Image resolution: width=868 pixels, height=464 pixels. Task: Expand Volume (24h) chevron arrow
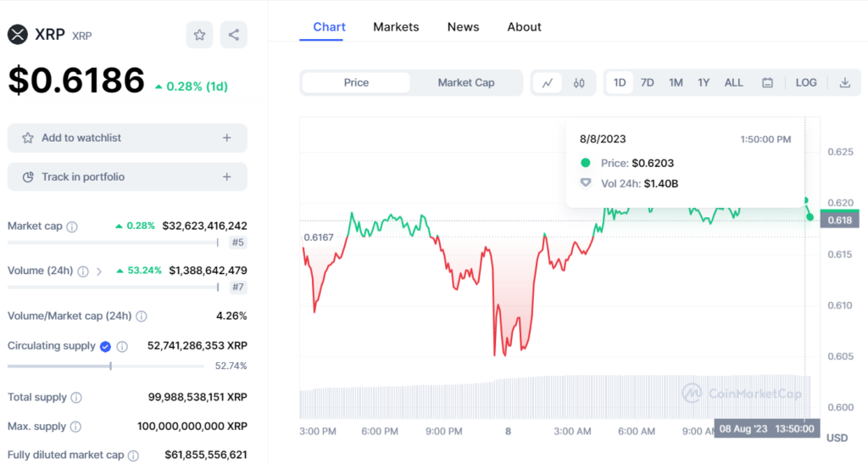tap(99, 271)
